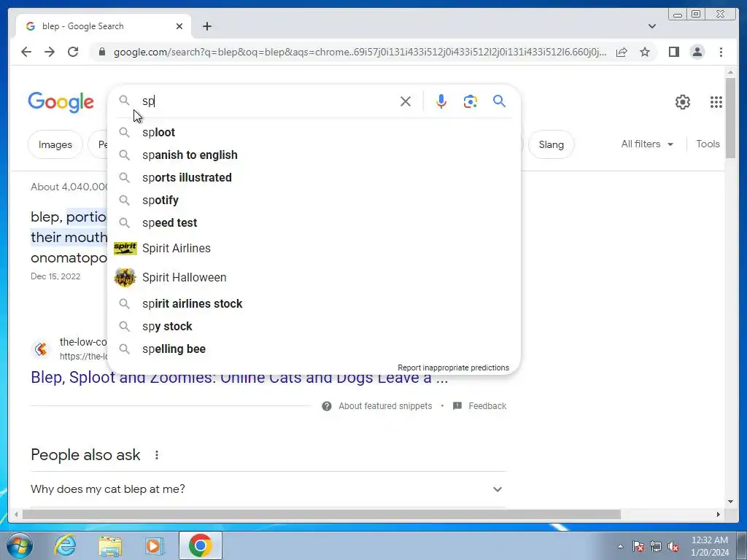Viewport: 747px width, 560px height.
Task: Click in the search input field
Action: (x=267, y=101)
